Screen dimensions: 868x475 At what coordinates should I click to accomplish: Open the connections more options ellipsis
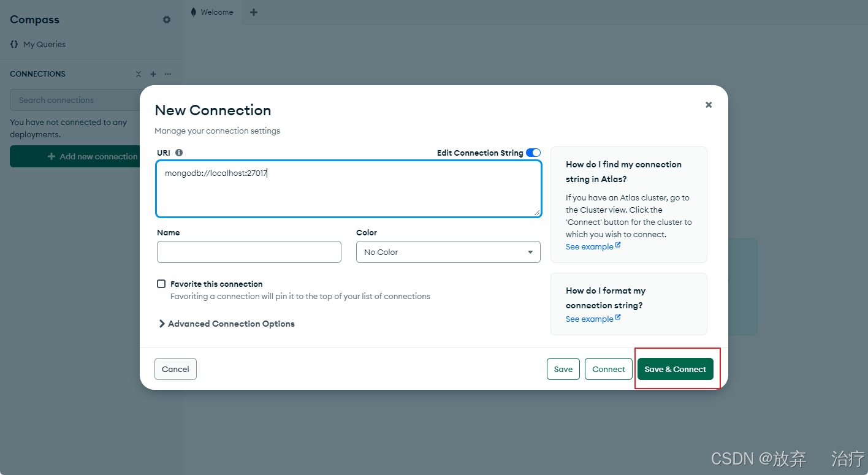coord(168,74)
